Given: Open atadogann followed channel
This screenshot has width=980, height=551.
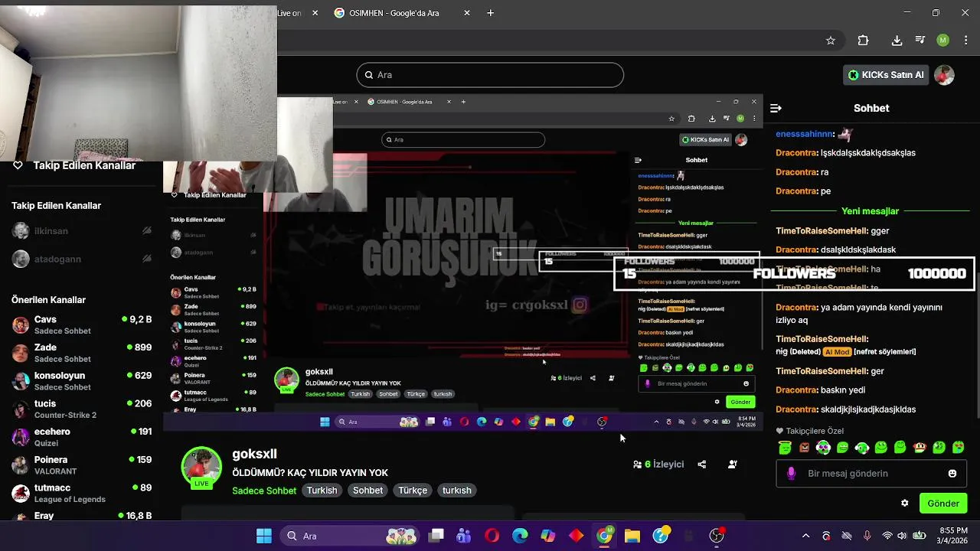Looking at the screenshot, I should 82,259.
